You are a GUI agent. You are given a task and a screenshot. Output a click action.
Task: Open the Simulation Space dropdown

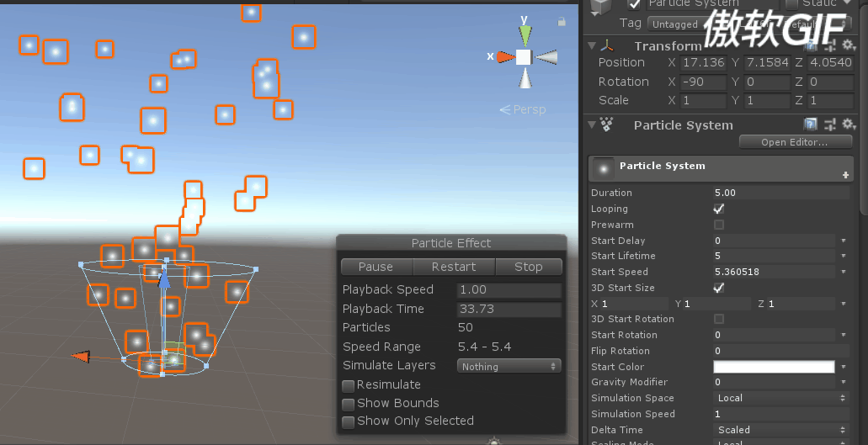(781, 398)
